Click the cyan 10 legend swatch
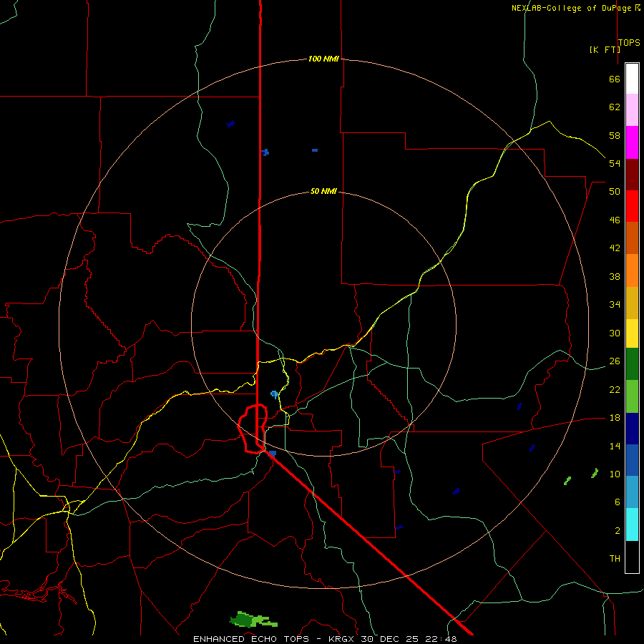 pos(632,525)
